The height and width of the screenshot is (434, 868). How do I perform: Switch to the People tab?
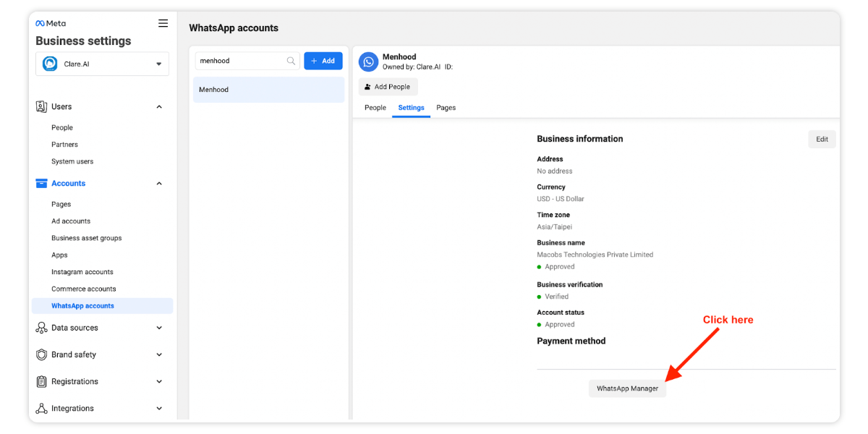[375, 108]
